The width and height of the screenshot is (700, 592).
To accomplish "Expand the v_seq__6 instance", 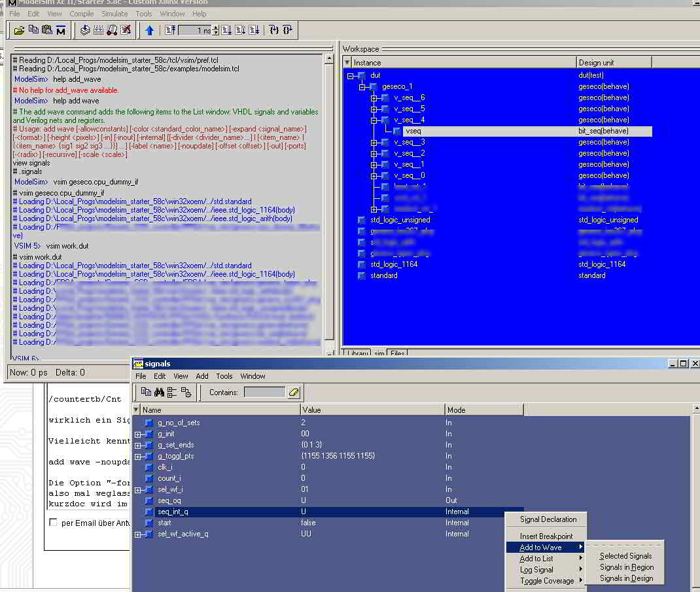I will pyautogui.click(x=374, y=98).
